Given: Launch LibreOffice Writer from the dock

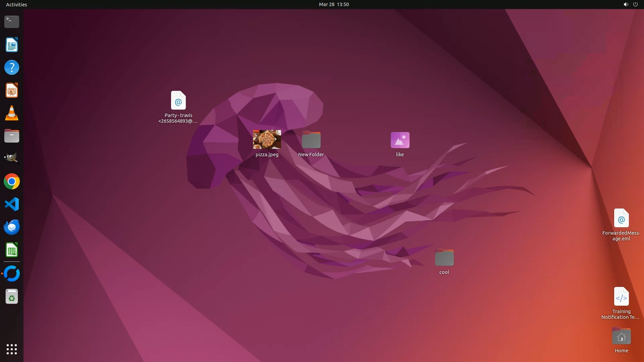Looking at the screenshot, I should click(12, 45).
